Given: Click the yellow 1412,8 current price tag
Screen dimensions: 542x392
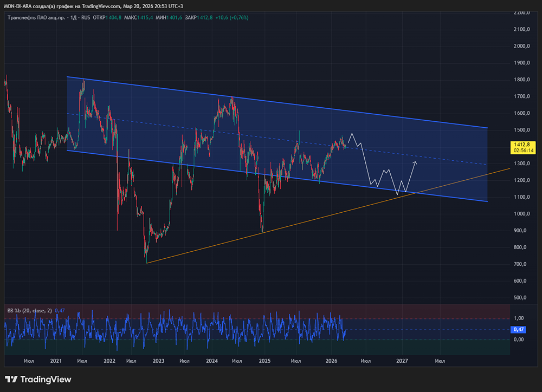Looking at the screenshot, I should click(522, 145).
